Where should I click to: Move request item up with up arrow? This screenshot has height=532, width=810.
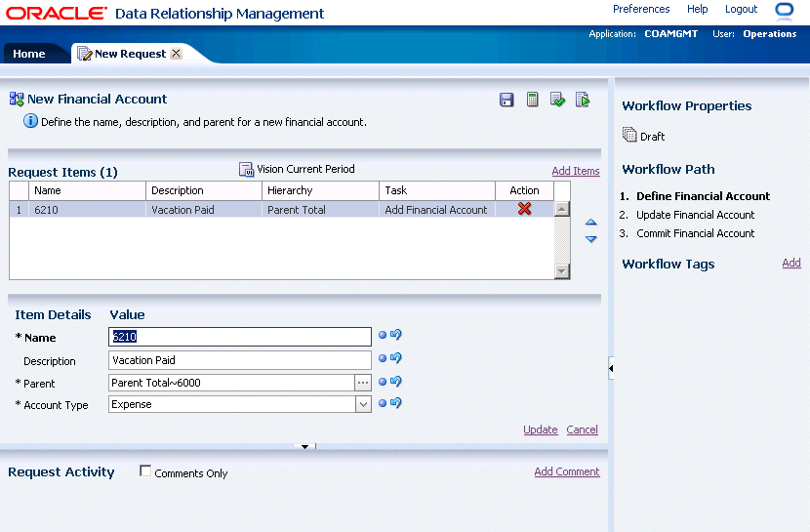coord(591,223)
